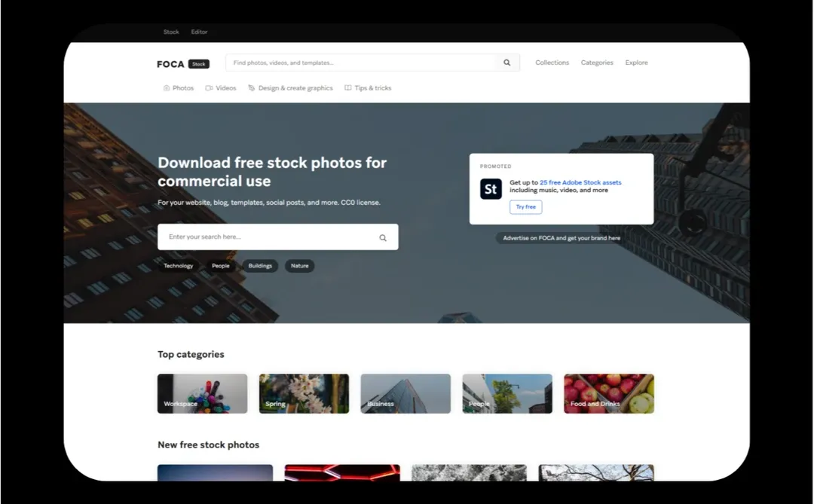Image resolution: width=814 pixels, height=504 pixels.
Task: Open Tips & tricks
Action: click(368, 88)
